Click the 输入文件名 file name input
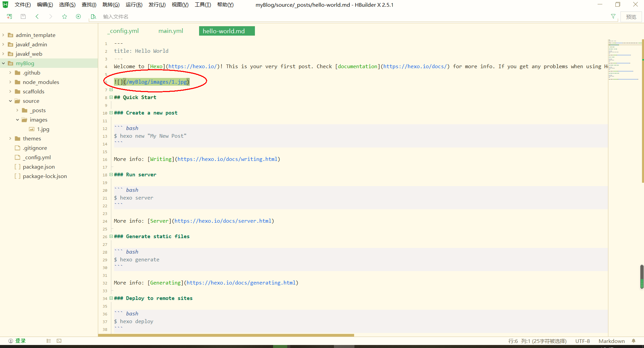The width and height of the screenshot is (644, 348). (353, 16)
